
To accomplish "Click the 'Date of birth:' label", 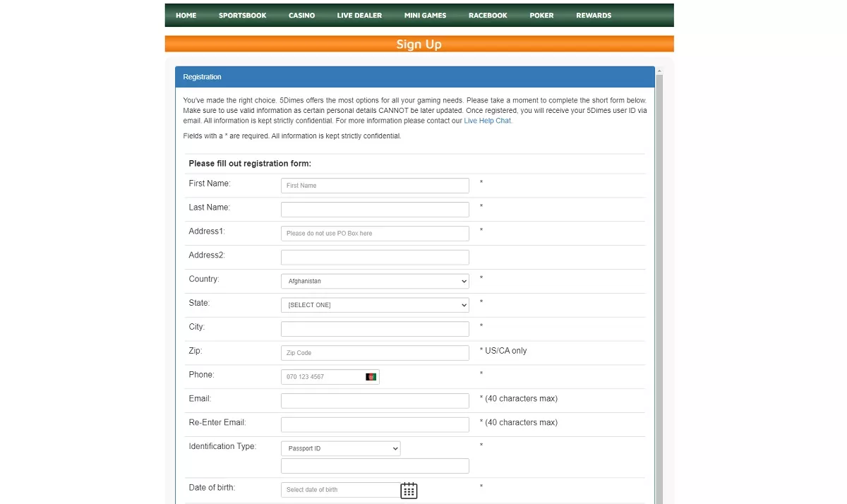I will click(x=212, y=488).
